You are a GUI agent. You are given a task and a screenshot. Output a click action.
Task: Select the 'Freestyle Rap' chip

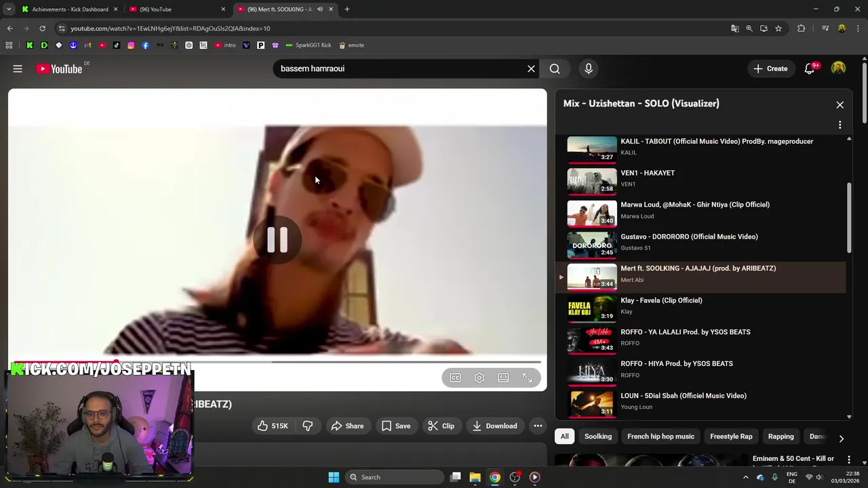pos(731,436)
